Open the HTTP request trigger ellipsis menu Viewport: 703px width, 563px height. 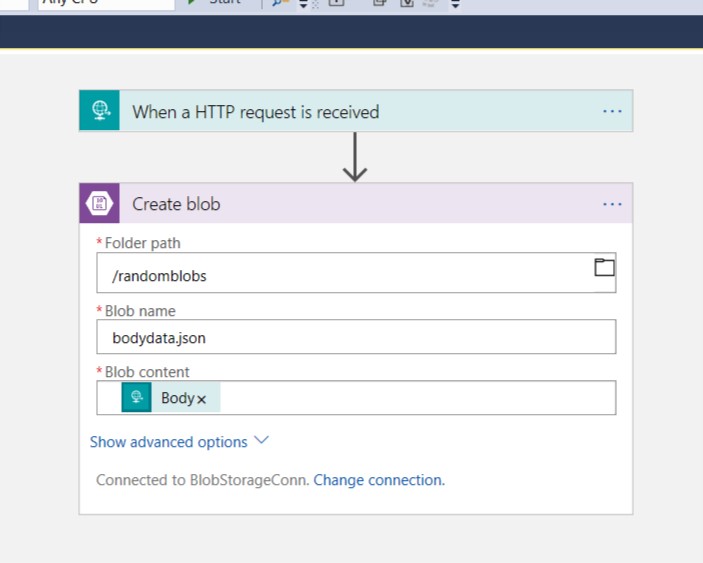coord(612,111)
